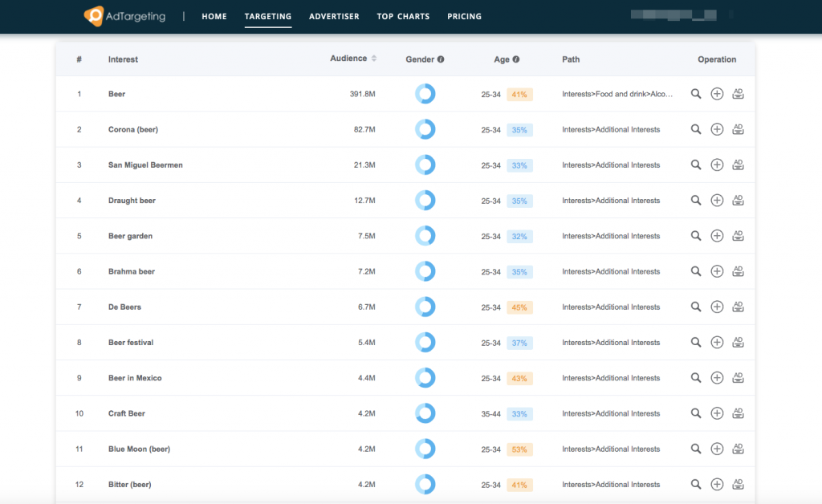The width and height of the screenshot is (822, 504).
Task: Go to the Home page
Action: (214, 16)
